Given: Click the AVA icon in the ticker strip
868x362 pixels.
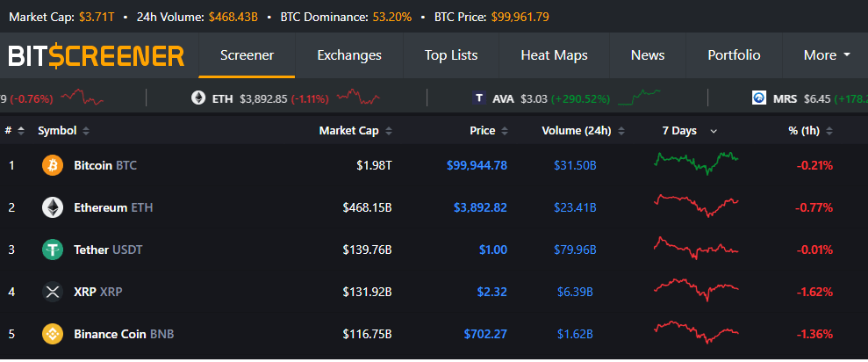Looking at the screenshot, I should pos(479,98).
